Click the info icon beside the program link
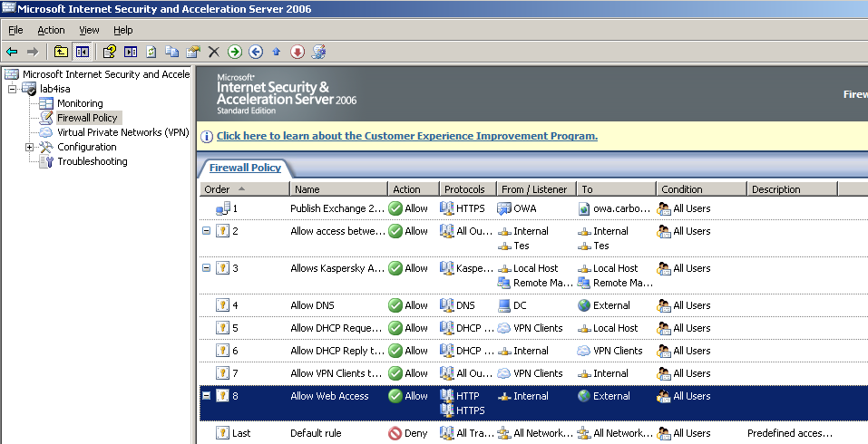This screenshot has height=444, width=868. (x=207, y=137)
